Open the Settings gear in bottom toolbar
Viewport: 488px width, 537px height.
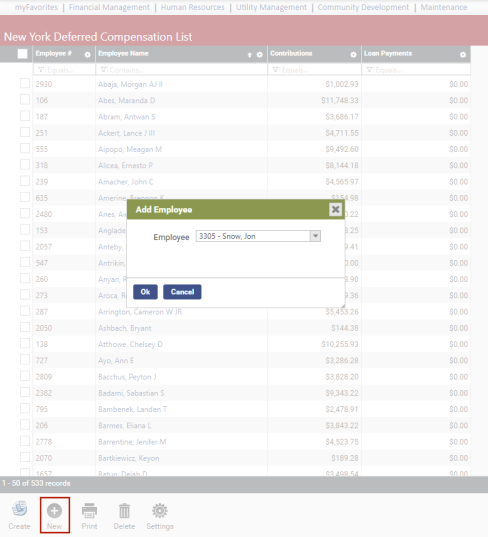(x=160, y=511)
